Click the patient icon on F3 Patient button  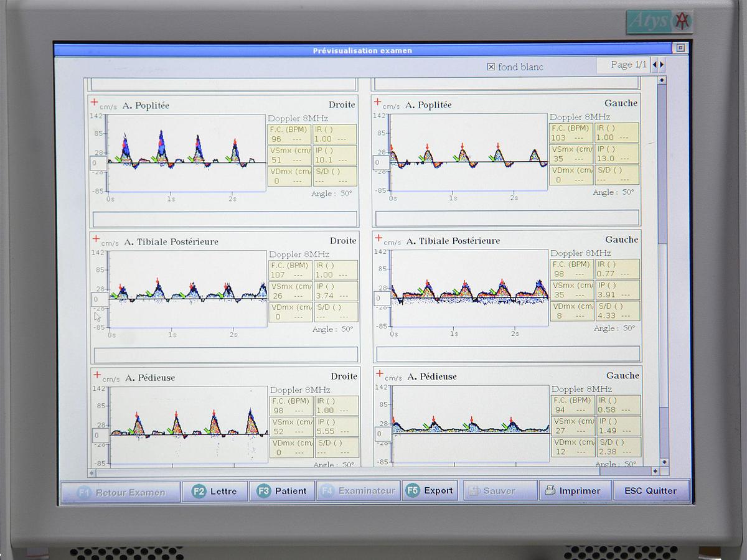265,491
